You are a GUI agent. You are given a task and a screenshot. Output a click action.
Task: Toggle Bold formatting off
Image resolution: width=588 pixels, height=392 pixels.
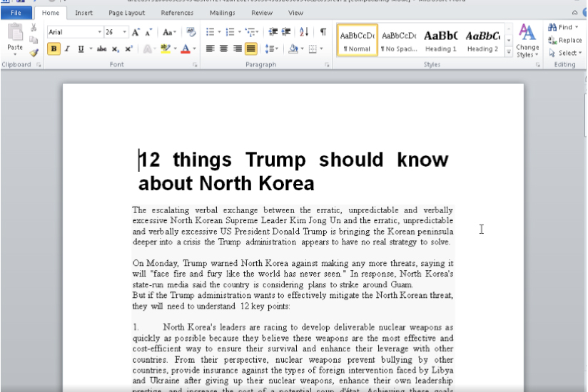tap(54, 49)
